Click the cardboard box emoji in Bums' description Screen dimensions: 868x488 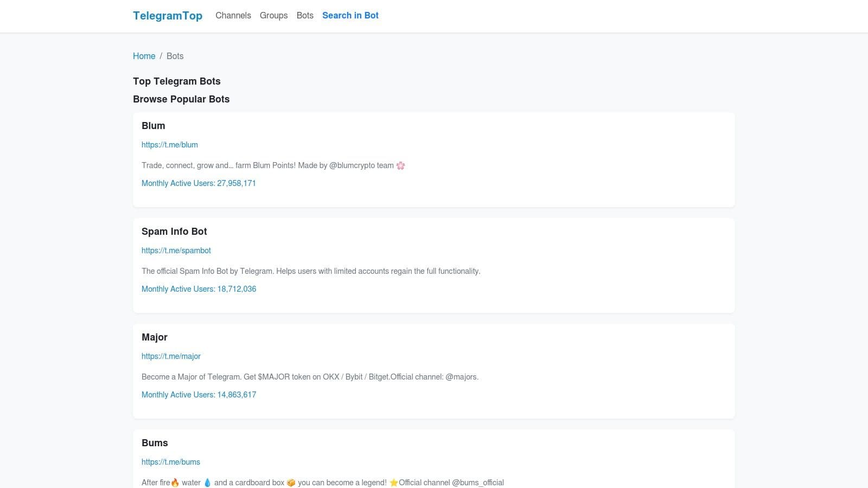point(291,483)
